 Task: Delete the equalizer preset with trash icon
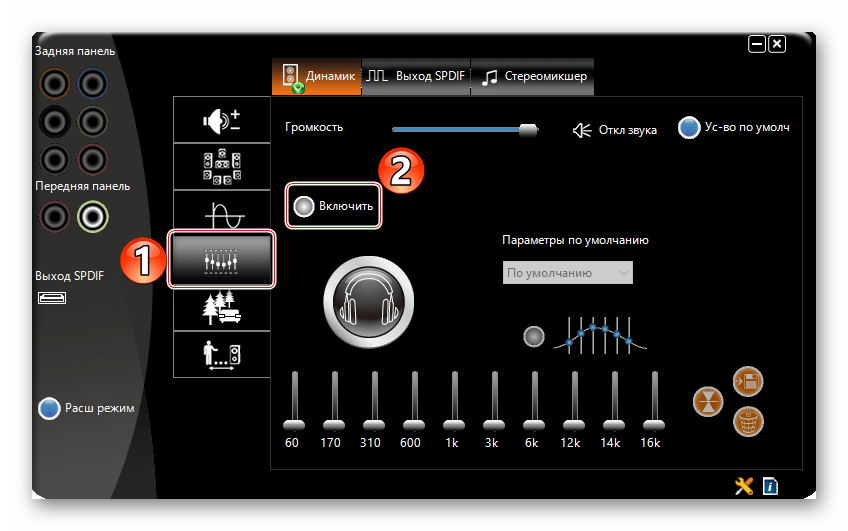click(747, 419)
